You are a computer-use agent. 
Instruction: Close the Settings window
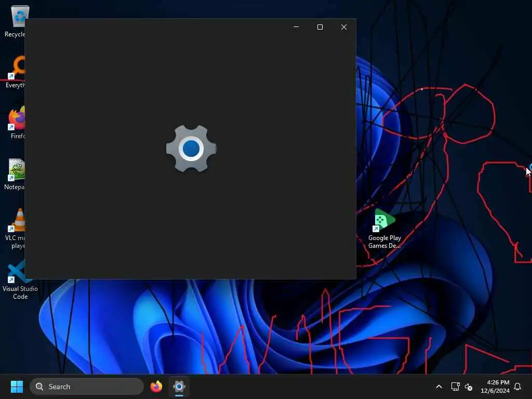point(344,27)
